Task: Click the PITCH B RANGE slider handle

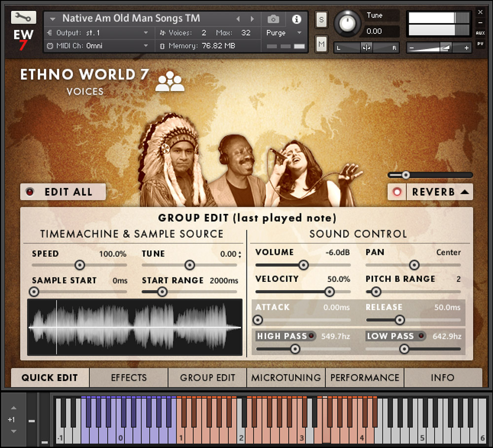Action: pos(376,292)
